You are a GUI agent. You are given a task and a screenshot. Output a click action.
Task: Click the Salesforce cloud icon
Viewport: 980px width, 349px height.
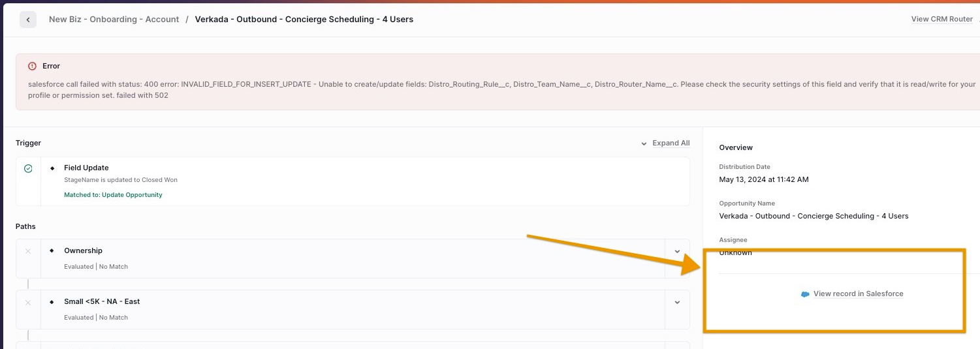point(805,294)
